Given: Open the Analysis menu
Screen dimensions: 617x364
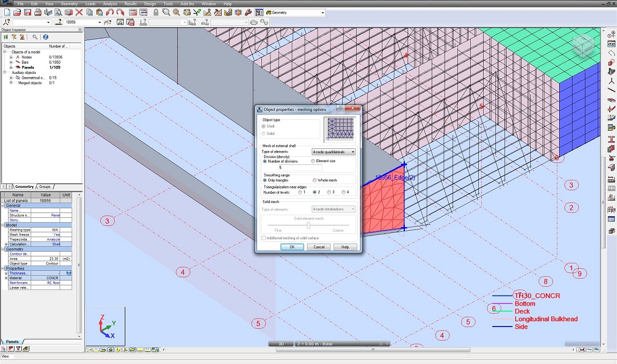Looking at the screenshot, I should (109, 4).
